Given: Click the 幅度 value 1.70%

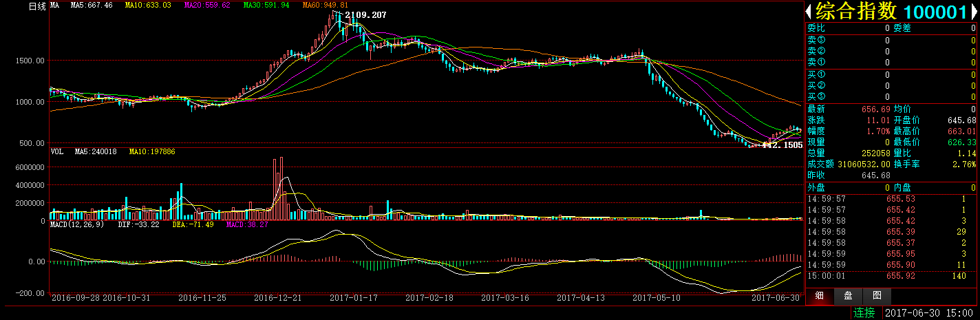Looking at the screenshot, I should pyautogui.click(x=879, y=131).
